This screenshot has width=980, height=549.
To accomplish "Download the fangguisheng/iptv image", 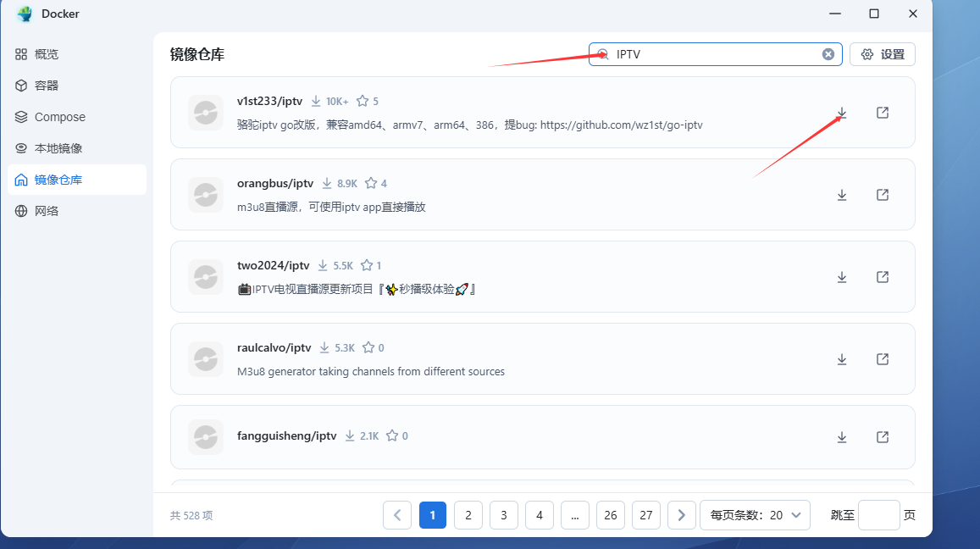I will click(x=842, y=437).
